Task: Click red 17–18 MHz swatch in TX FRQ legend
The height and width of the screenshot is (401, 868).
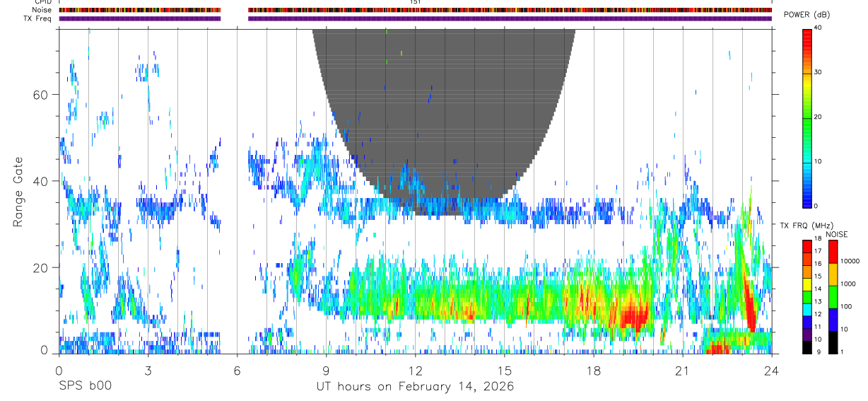Action: (807, 247)
